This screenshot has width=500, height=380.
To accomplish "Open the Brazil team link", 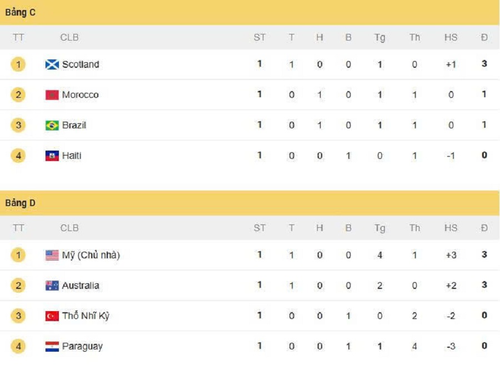I will pyautogui.click(x=74, y=125).
